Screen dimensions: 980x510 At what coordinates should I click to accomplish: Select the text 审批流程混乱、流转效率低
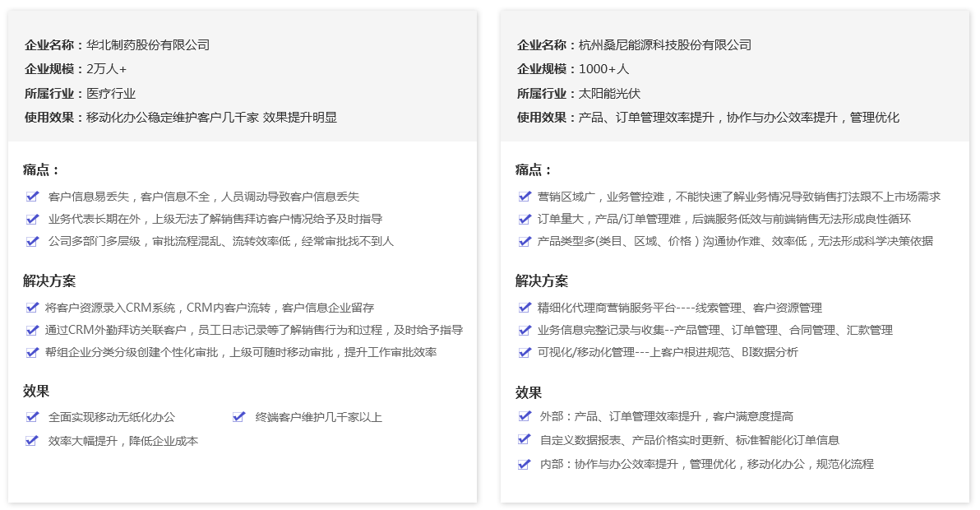tap(221, 241)
